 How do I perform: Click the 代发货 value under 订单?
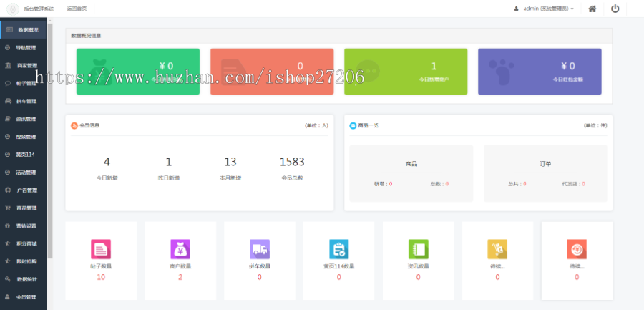(583, 184)
